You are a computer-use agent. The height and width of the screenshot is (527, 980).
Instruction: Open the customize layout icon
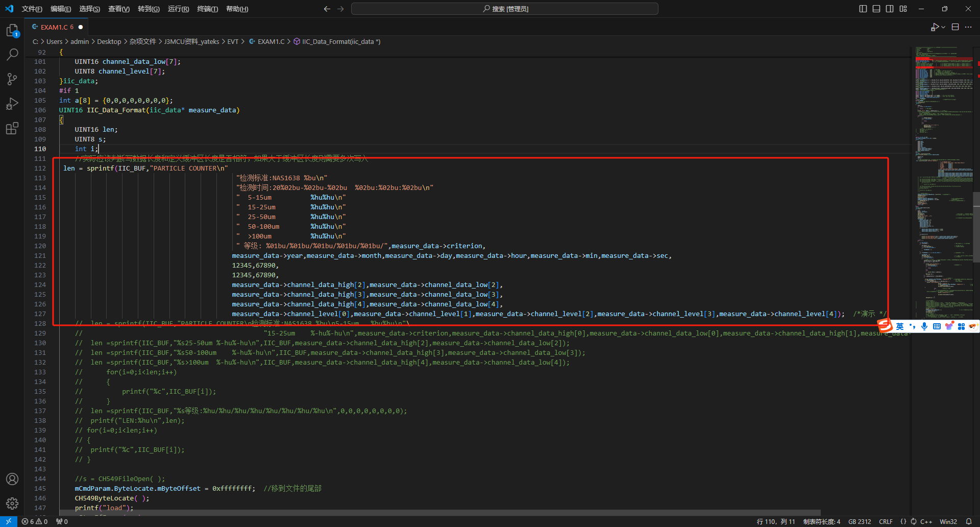click(903, 9)
